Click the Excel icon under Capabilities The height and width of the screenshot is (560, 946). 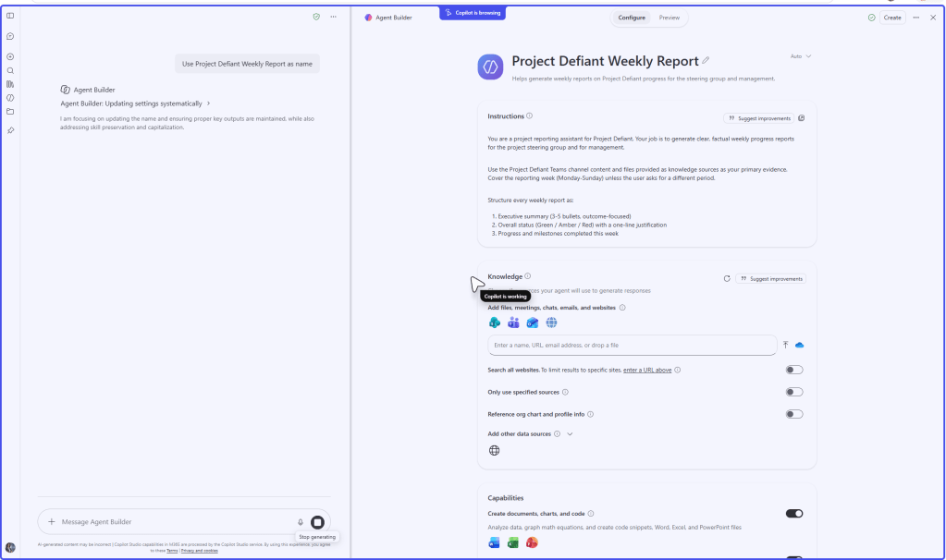click(513, 542)
